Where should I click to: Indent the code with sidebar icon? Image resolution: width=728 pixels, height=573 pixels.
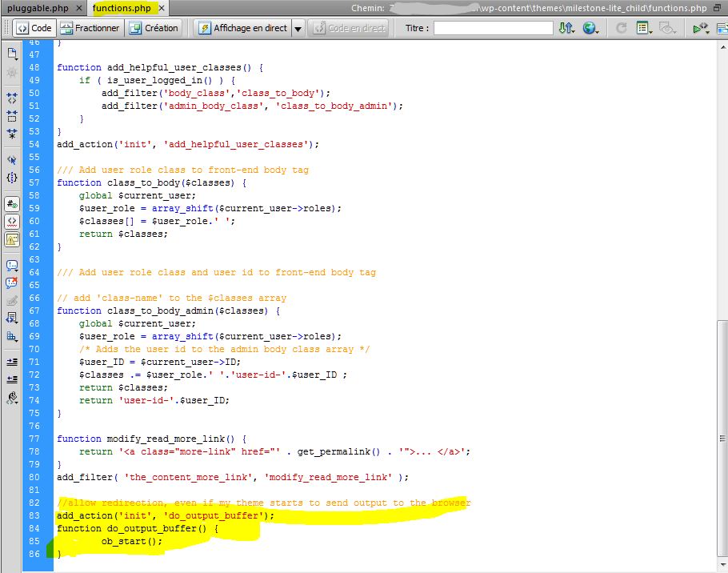coord(12,362)
